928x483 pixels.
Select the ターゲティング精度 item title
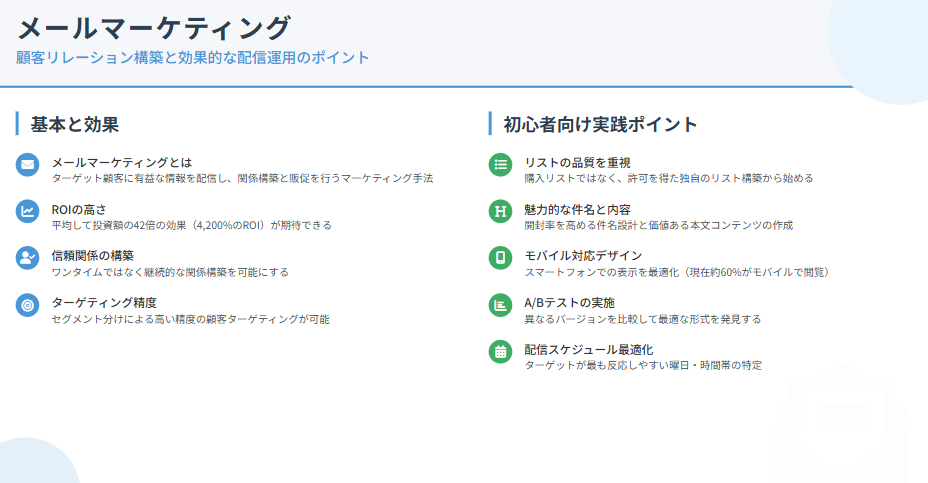pyautogui.click(x=104, y=303)
